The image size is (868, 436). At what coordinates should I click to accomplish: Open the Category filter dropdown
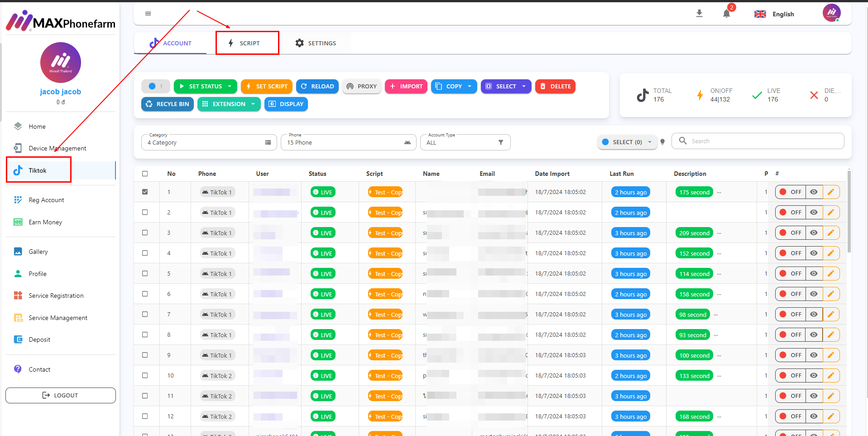pyautogui.click(x=209, y=142)
